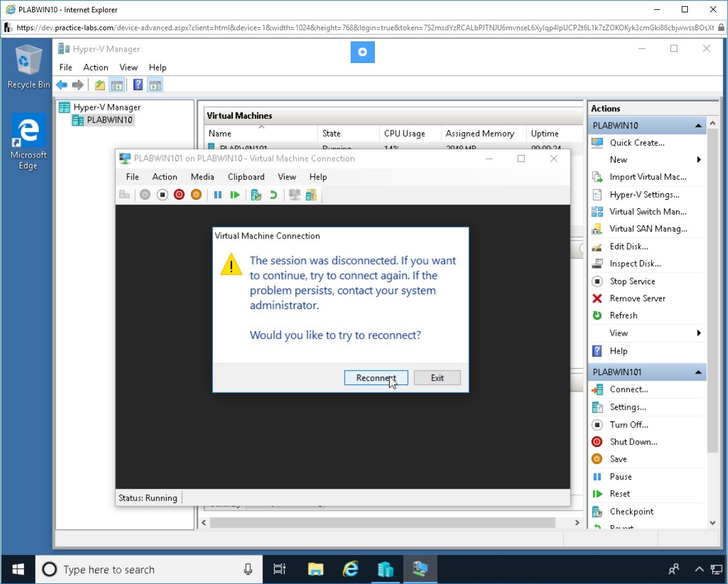The height and width of the screenshot is (584, 728).
Task: Open Action menu in Hyper-V Manager
Action: tap(96, 67)
